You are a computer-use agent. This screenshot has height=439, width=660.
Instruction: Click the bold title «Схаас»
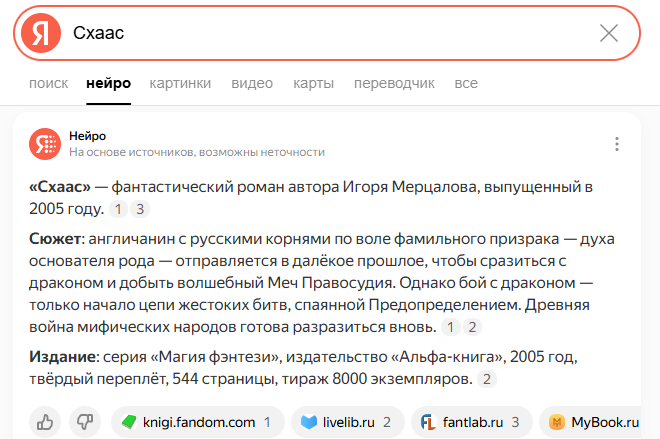[60, 186]
